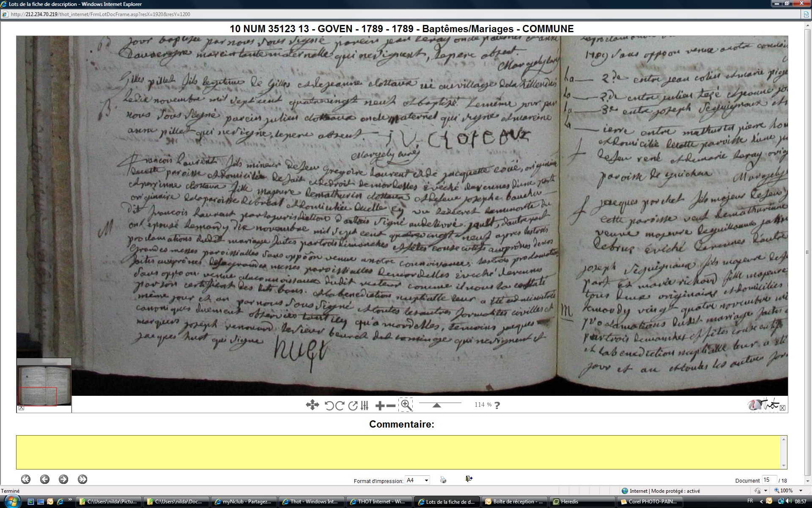Image resolution: width=812 pixels, height=508 pixels.
Task: Activate the magnifier zoom-area tool
Action: 406,405
